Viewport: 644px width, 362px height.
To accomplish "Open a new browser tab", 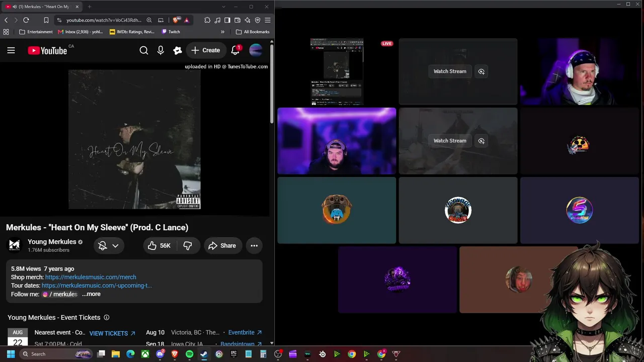I will (90, 7).
